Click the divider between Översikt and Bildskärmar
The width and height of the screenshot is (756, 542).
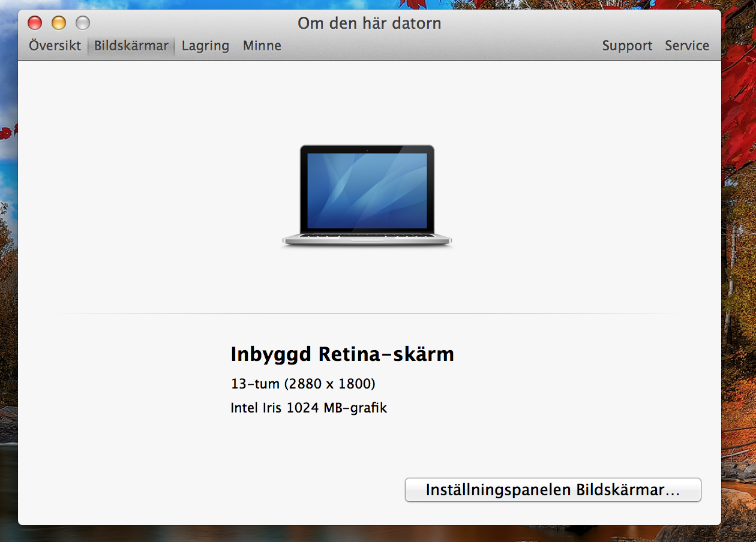(88, 46)
